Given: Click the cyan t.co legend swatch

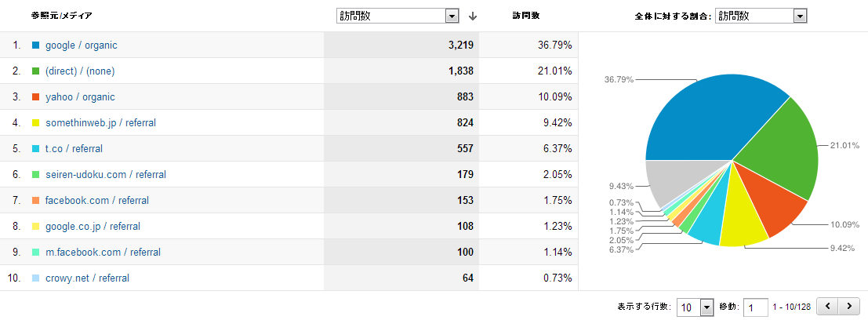Looking at the screenshot, I should click(x=35, y=149).
